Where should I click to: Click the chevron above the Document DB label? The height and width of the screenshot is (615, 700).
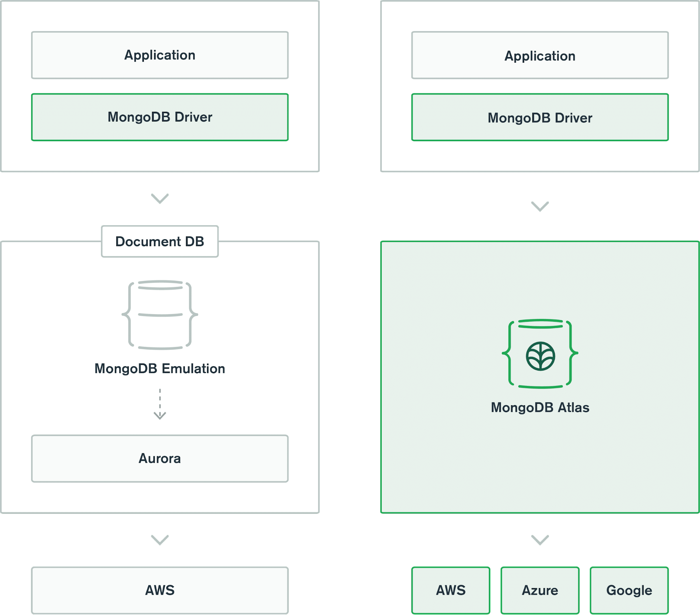pyautogui.click(x=160, y=199)
